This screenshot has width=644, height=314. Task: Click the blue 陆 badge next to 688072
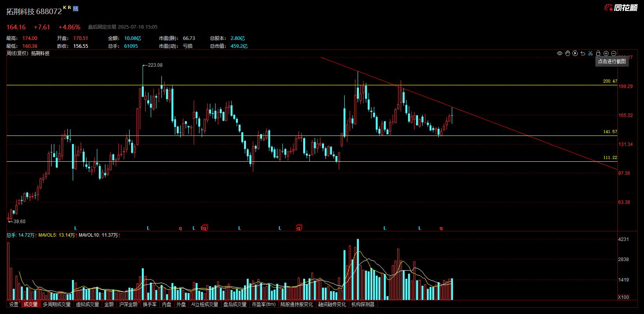(76, 9)
